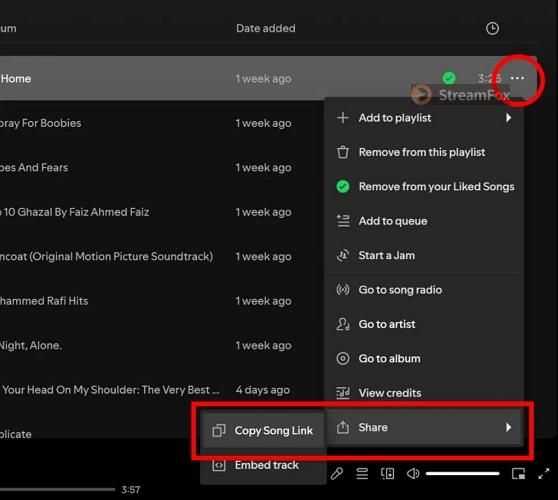
Task: Click the 4 days ago date cell
Action: (263, 390)
